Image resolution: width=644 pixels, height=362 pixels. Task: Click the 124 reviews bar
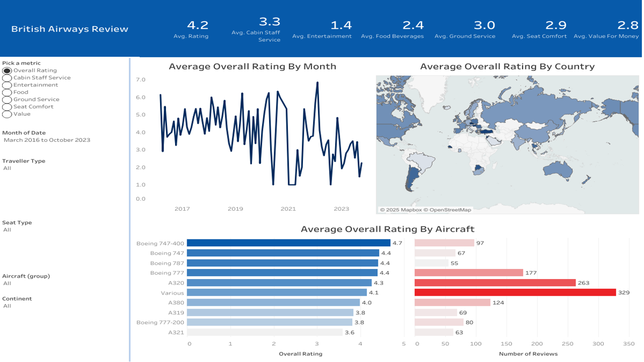(x=452, y=302)
